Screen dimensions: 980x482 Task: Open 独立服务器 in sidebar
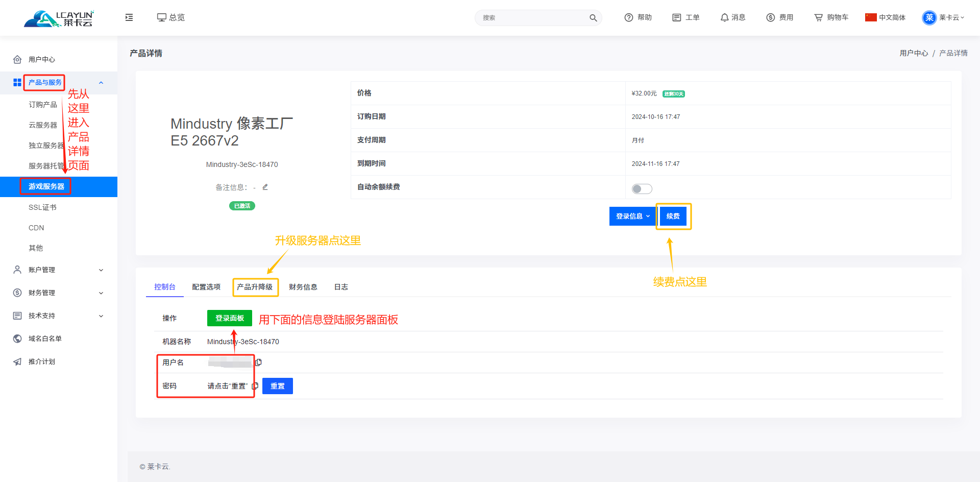point(46,146)
